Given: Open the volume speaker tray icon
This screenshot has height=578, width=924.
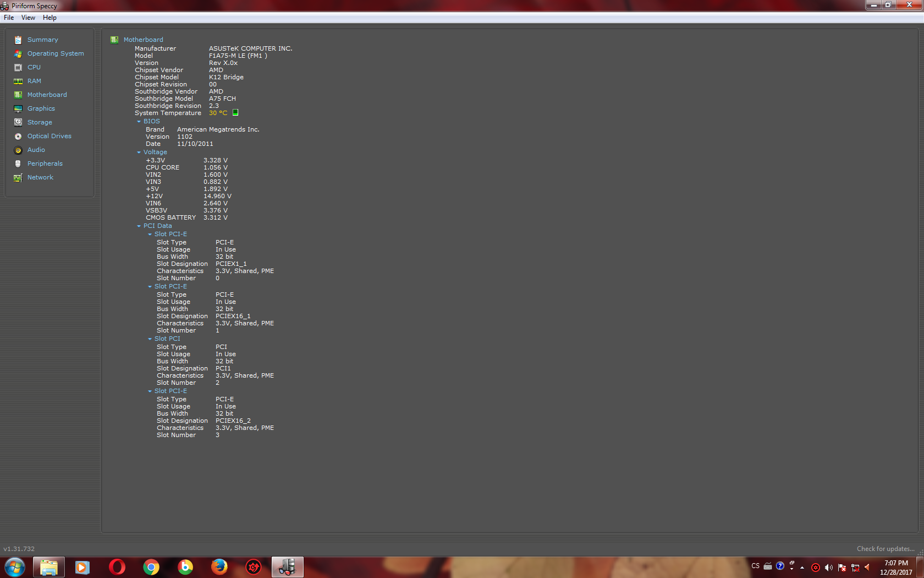Looking at the screenshot, I should pyautogui.click(x=828, y=568).
